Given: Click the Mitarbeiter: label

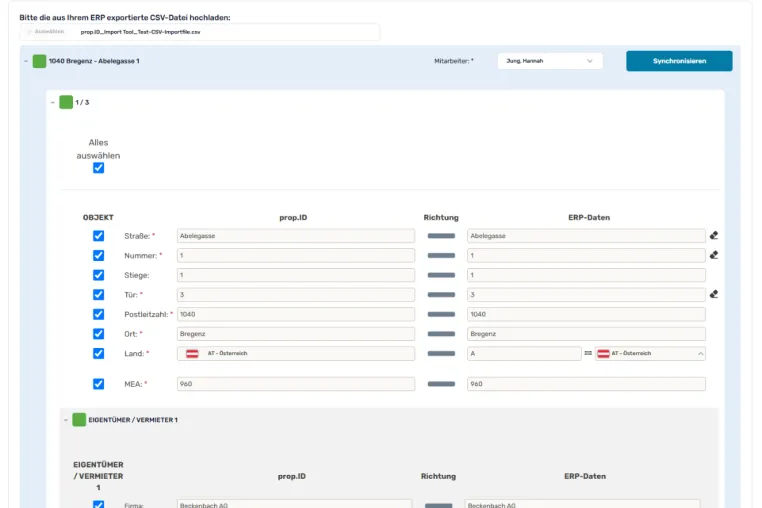Looking at the screenshot, I should 452,61.
